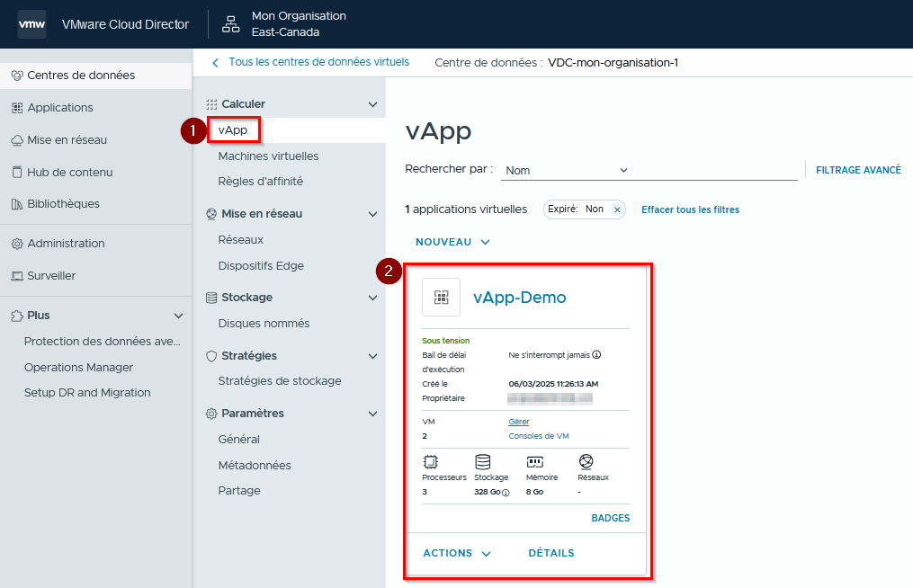Collapse the Plus menu in left sidebar
This screenshot has width=913, height=588.
(179, 316)
